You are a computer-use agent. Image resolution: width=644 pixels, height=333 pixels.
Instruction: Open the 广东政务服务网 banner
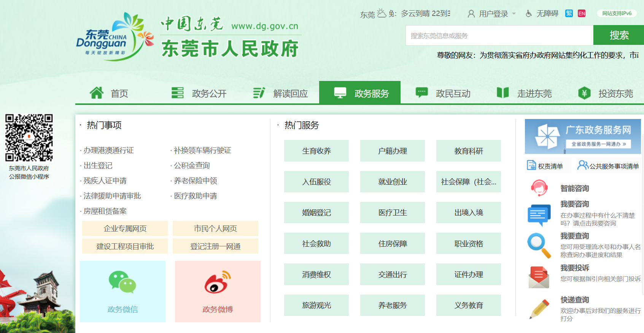click(x=582, y=136)
